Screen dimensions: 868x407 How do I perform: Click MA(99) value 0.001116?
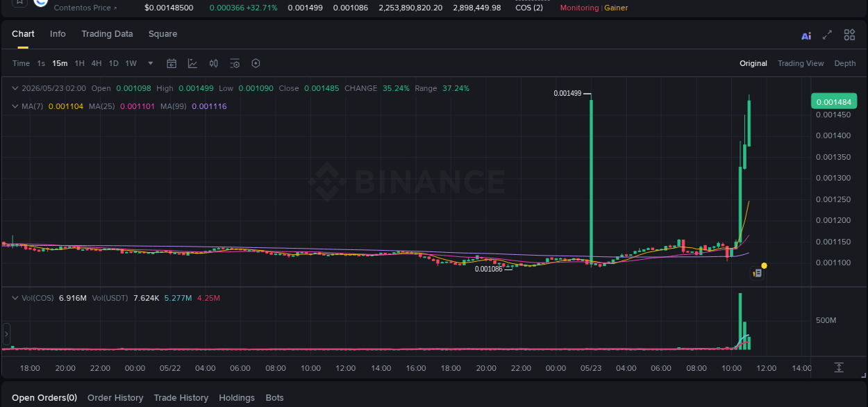[209, 106]
